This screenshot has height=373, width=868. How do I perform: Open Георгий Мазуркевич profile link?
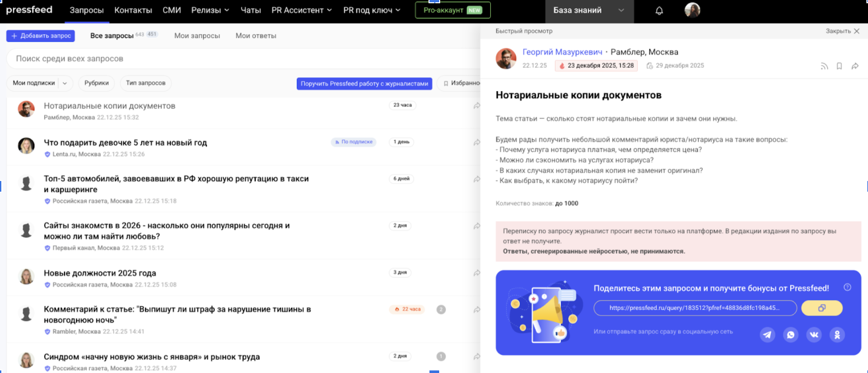click(562, 52)
